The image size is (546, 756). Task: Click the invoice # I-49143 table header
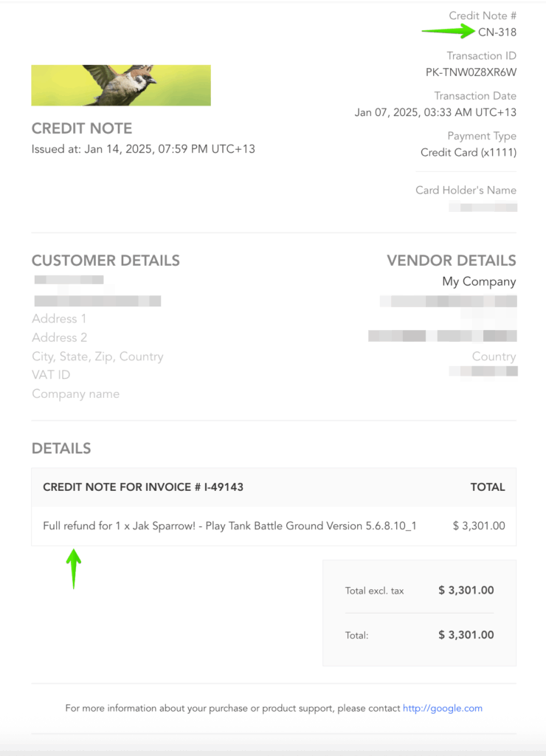click(143, 487)
